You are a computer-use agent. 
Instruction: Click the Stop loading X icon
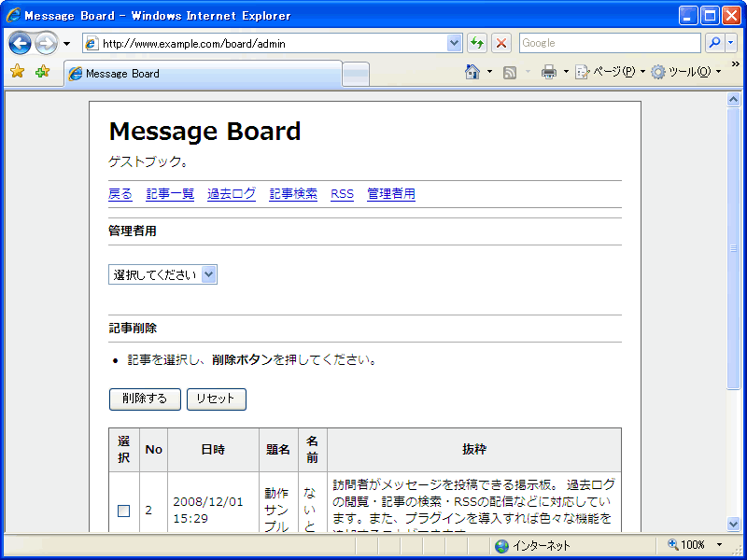501,43
